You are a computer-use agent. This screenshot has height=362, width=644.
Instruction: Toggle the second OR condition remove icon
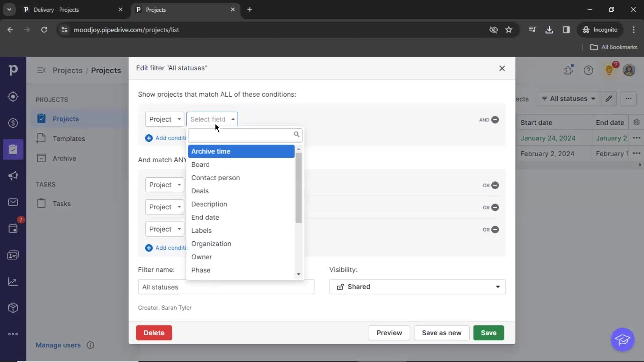click(x=495, y=207)
